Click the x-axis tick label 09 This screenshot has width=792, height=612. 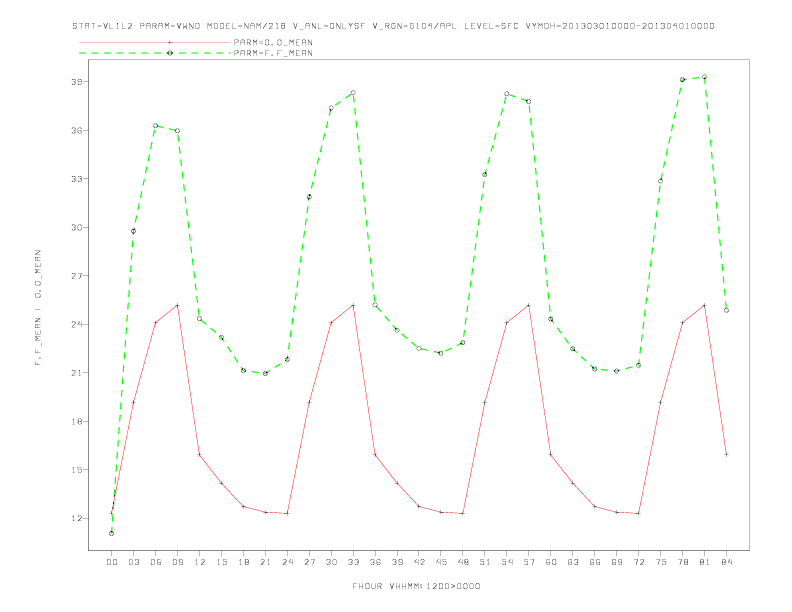coord(177,562)
